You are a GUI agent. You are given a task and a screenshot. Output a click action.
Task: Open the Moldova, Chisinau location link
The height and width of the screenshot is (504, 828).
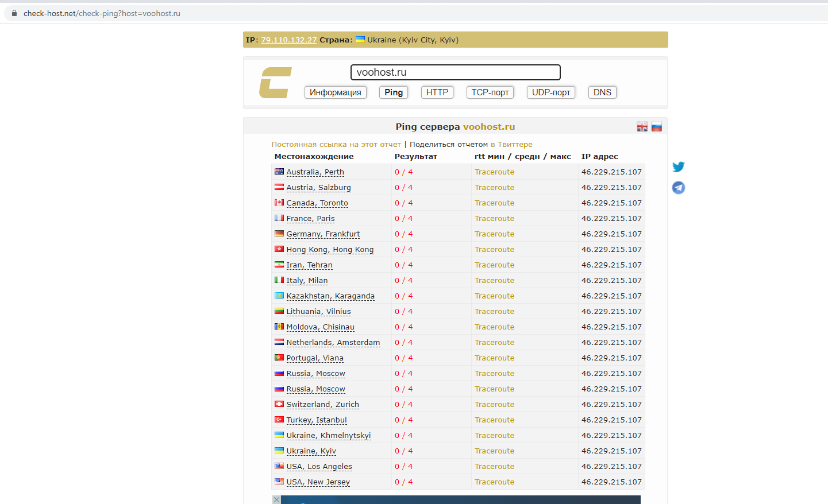[x=321, y=327]
